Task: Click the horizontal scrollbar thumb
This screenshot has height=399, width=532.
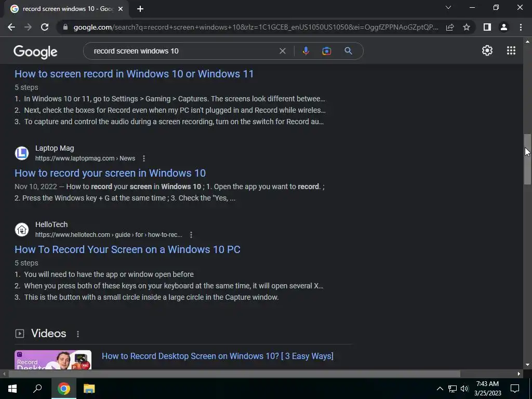Action: 234,374
